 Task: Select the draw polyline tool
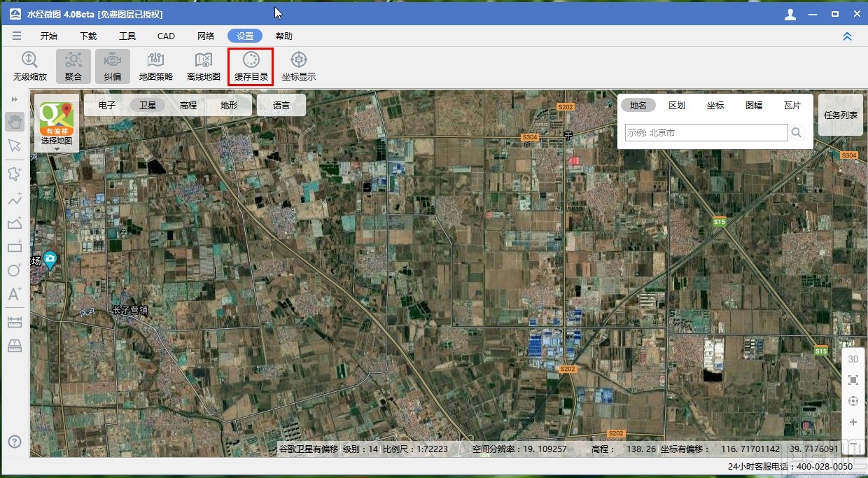pyautogui.click(x=15, y=198)
